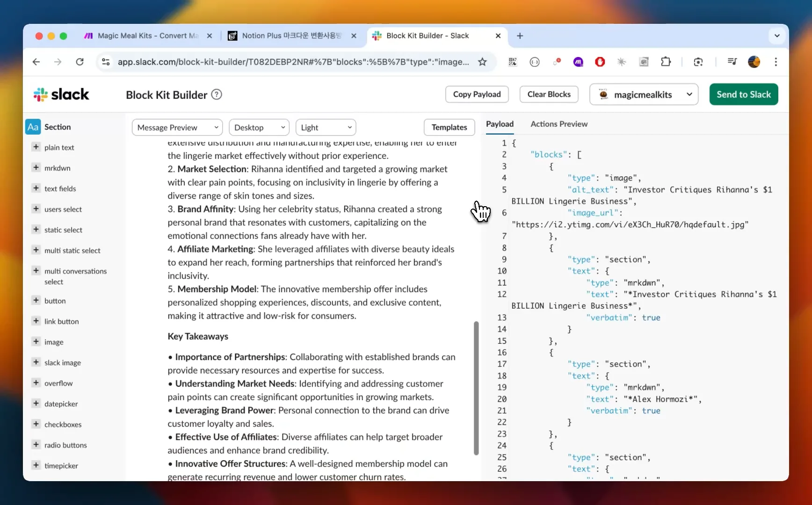Click the Copy Payload button

[477, 94]
